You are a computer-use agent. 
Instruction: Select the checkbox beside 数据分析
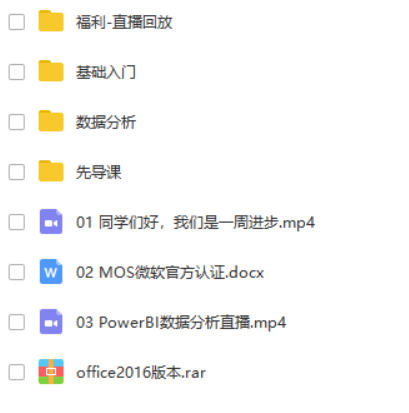17,122
